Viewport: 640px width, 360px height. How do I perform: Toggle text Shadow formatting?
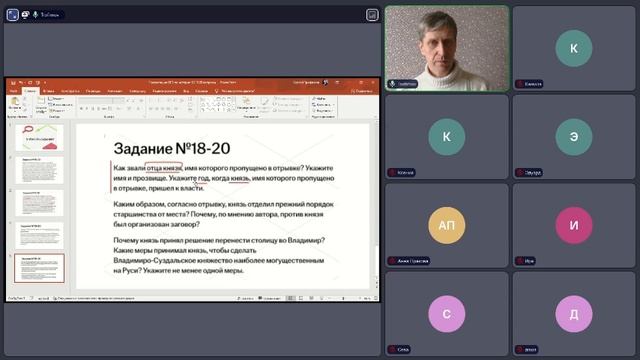98,109
